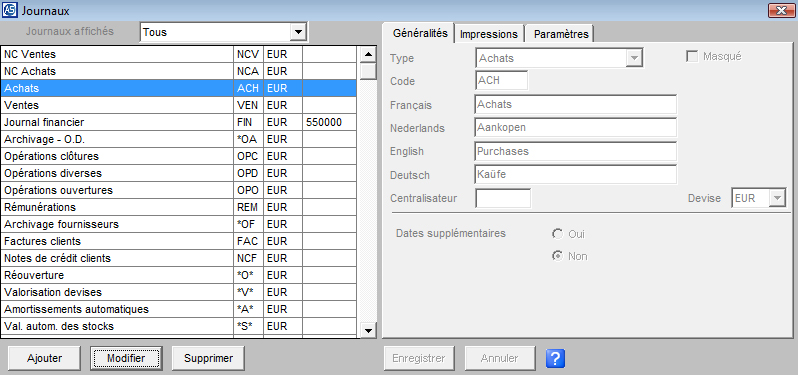798x375 pixels.
Task: Select the Notes de crédit clients row
Action: (179, 258)
